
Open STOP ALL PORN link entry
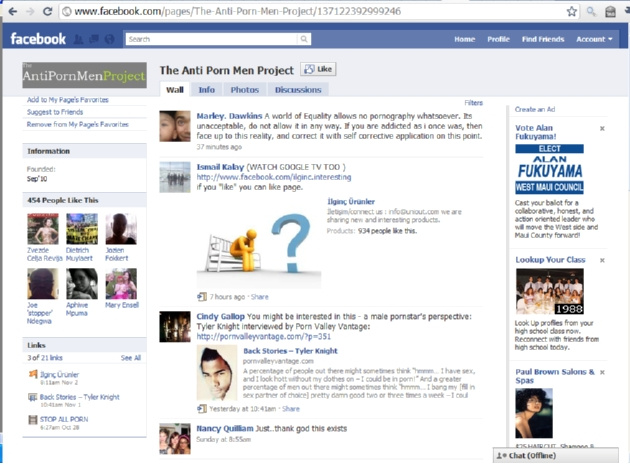pyautogui.click(x=64, y=420)
